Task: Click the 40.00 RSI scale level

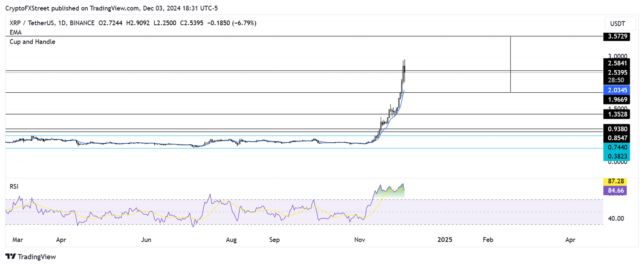Action: point(616,218)
